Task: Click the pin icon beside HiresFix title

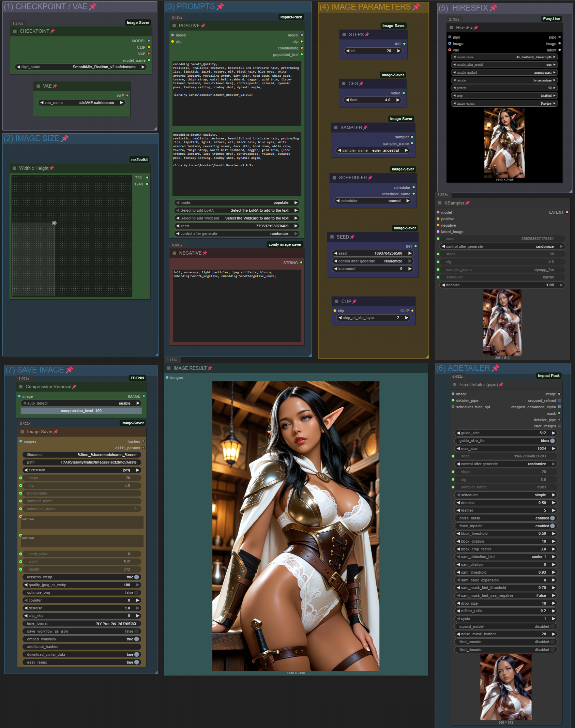Action: pos(476,28)
